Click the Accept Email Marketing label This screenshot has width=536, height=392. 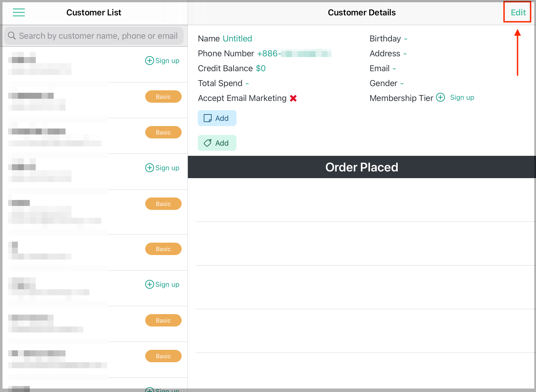(242, 98)
